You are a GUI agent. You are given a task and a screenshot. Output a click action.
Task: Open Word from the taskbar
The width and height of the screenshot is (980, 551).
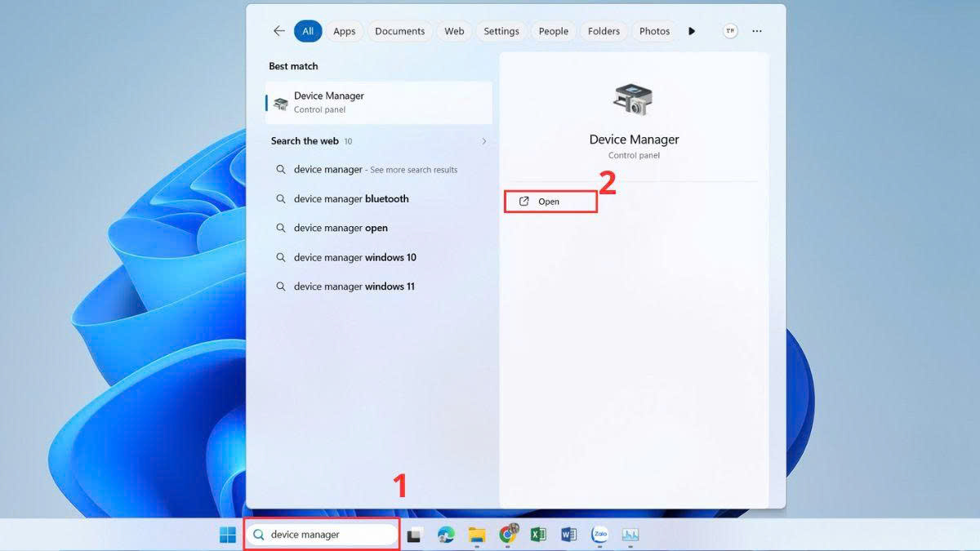569,535
